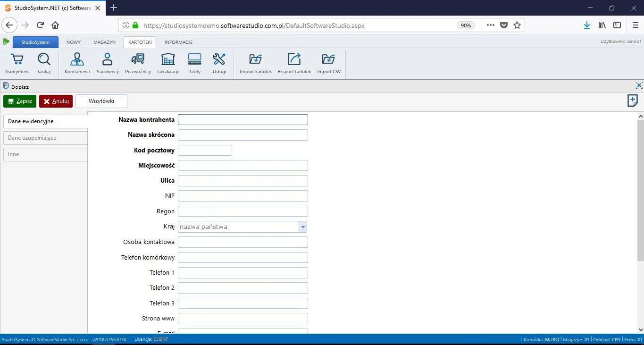Click scrollbar down arrow of form
Image resolution: width=644 pixels, height=345 pixels.
(641, 329)
